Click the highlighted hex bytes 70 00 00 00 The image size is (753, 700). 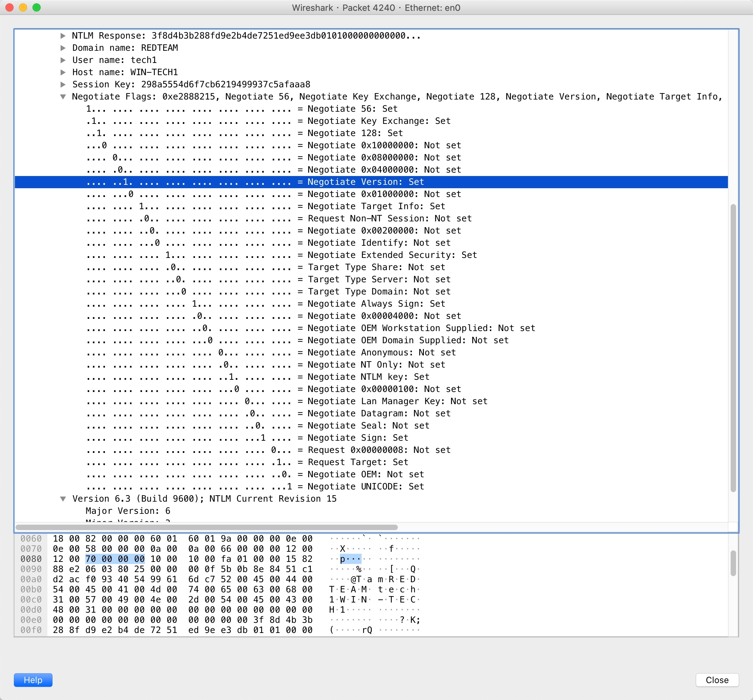coord(115,559)
